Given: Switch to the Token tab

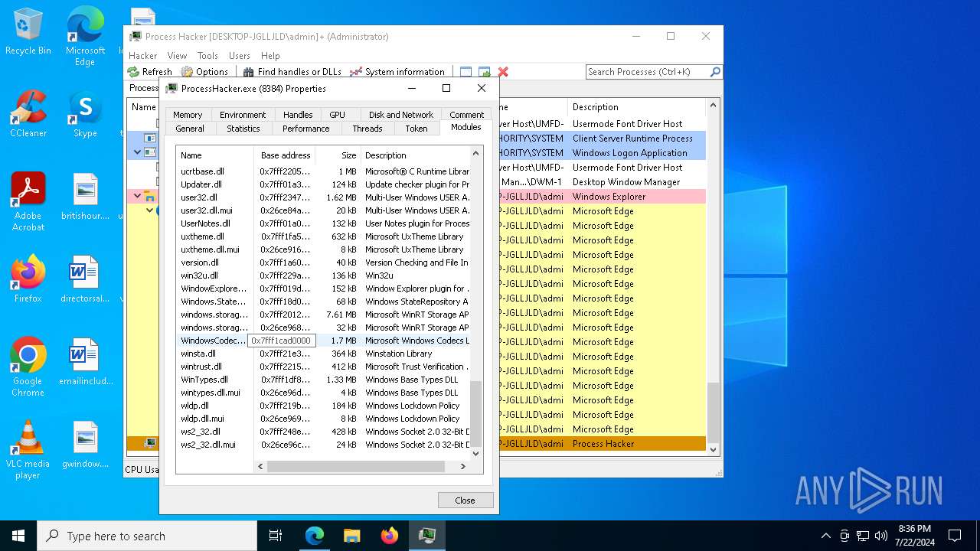Looking at the screenshot, I should pyautogui.click(x=416, y=129).
